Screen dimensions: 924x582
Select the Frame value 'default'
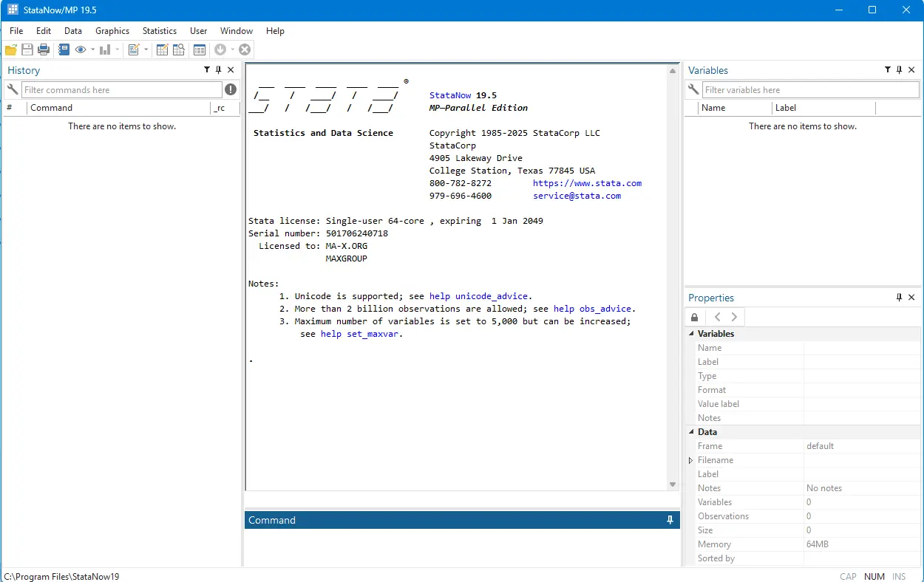point(820,446)
